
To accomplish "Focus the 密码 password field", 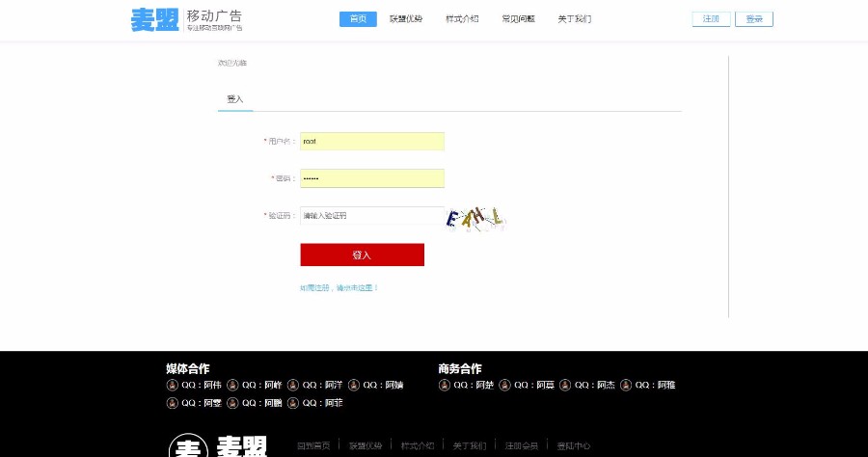I will 372,178.
